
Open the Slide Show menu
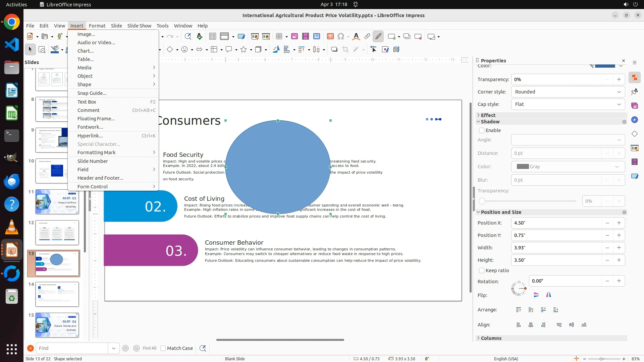(x=139, y=26)
